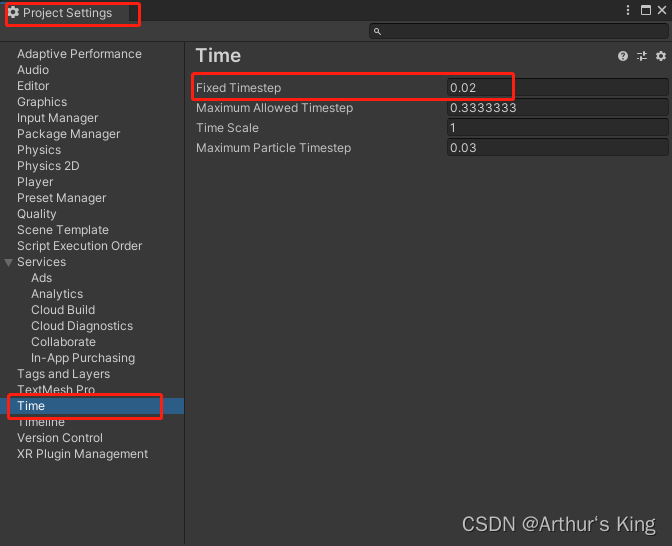Image resolution: width=672 pixels, height=546 pixels.
Task: Open the Player settings category
Action: point(35,182)
